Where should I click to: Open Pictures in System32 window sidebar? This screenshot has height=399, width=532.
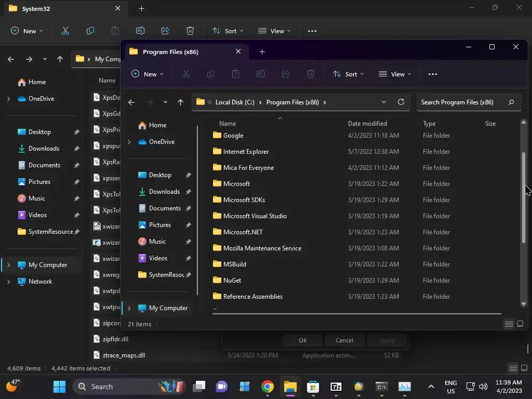tap(39, 182)
